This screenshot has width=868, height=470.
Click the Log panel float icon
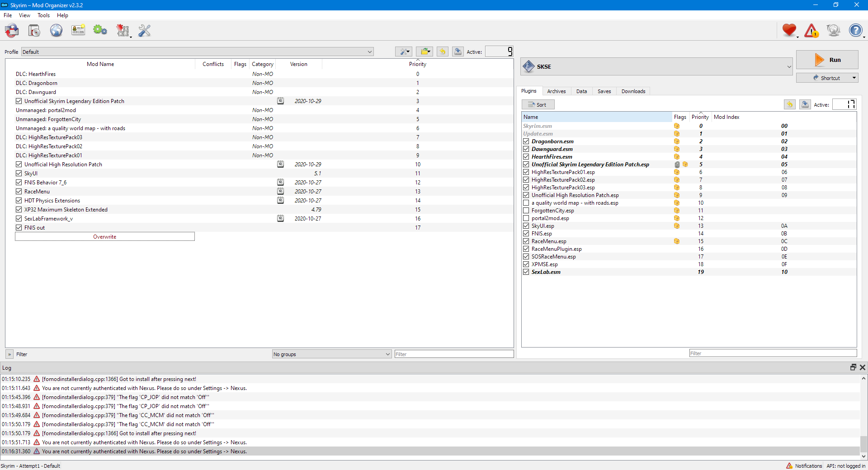coord(853,367)
